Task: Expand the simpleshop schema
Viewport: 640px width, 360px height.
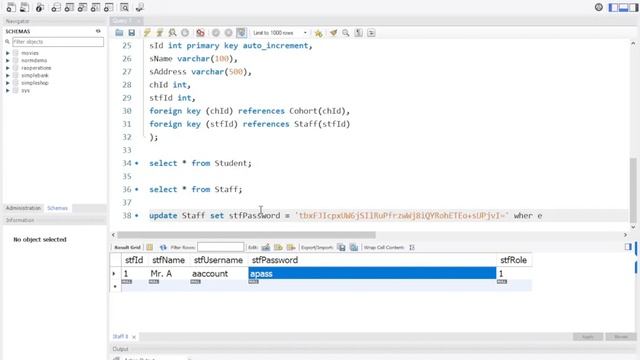Action: [x=7, y=83]
